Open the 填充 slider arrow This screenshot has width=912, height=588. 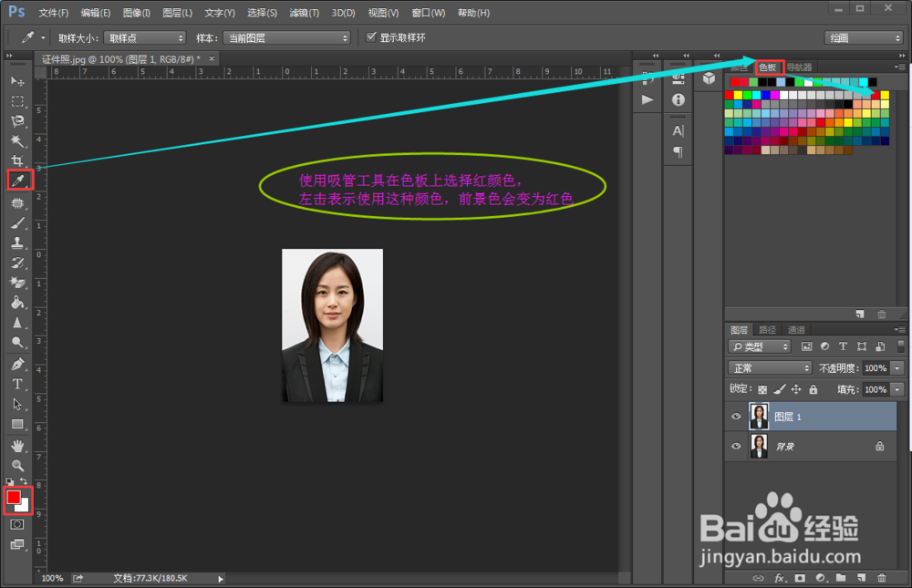pyautogui.click(x=897, y=389)
